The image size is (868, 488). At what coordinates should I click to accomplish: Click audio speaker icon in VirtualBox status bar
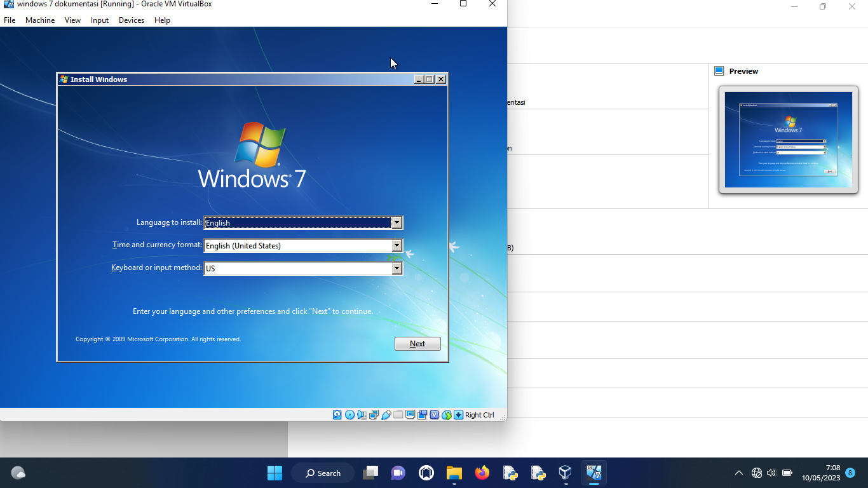[362, 415]
